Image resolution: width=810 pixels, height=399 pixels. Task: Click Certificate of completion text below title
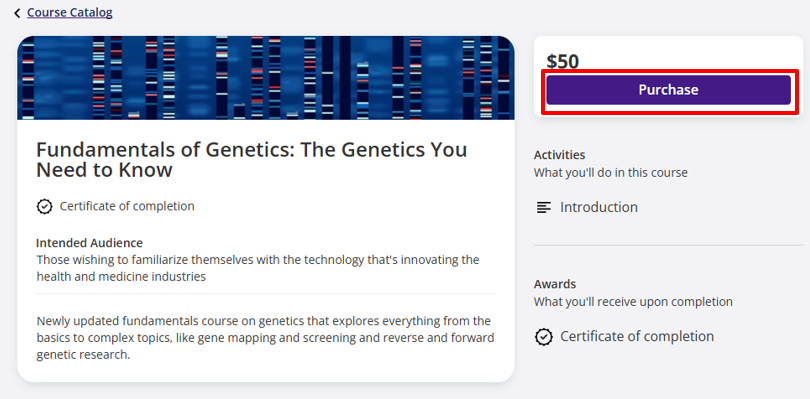[127, 206]
